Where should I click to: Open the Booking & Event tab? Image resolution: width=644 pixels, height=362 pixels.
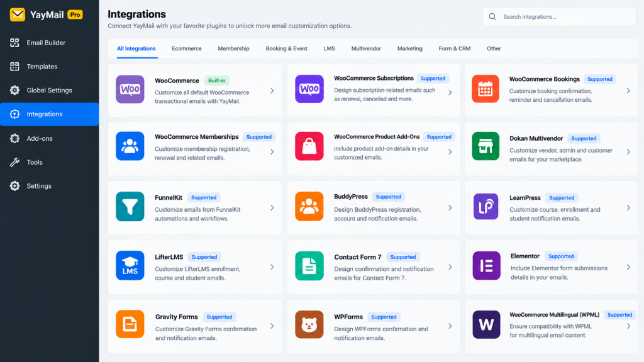pyautogui.click(x=286, y=48)
